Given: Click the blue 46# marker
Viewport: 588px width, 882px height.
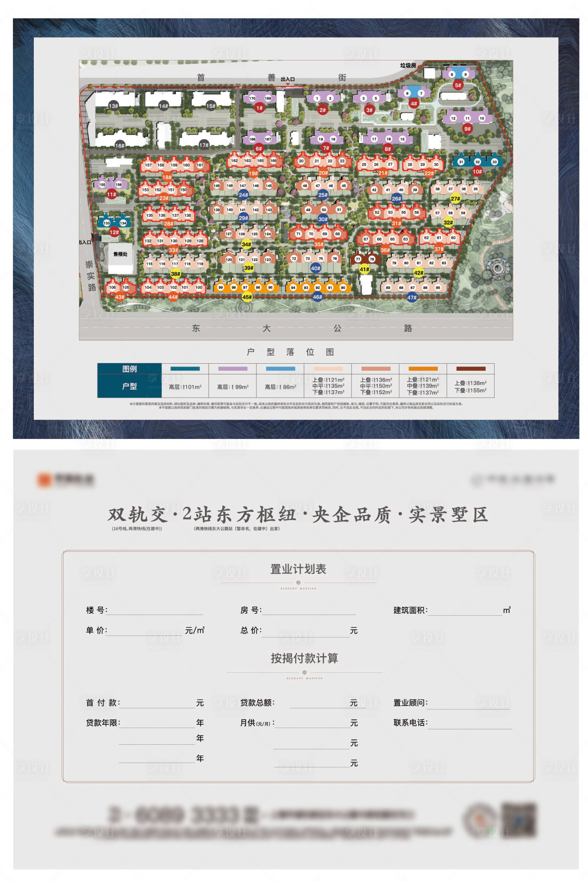Looking at the screenshot, I should tap(317, 297).
